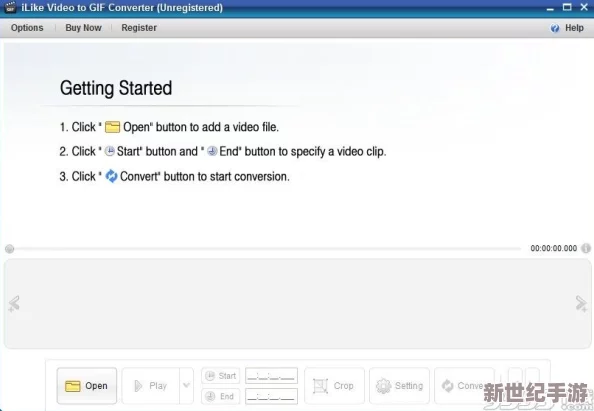
Task: Maximize the converter window
Action: [x=567, y=7]
